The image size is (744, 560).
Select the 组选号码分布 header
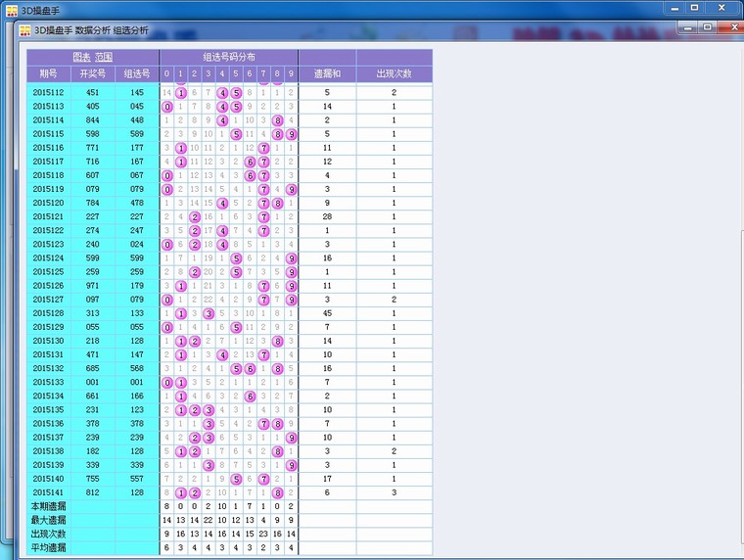[228, 58]
